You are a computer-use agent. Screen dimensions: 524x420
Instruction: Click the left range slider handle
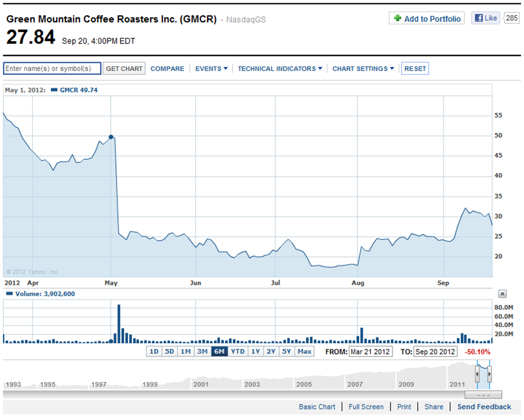pyautogui.click(x=477, y=374)
